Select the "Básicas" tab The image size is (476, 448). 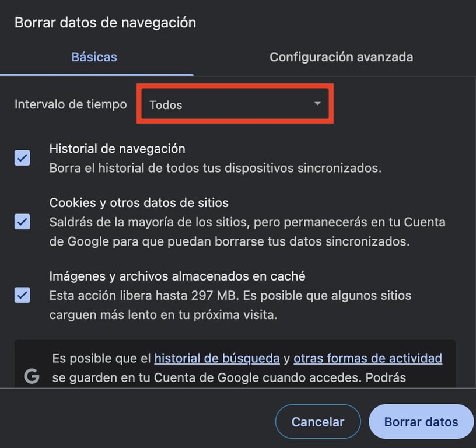coord(94,57)
